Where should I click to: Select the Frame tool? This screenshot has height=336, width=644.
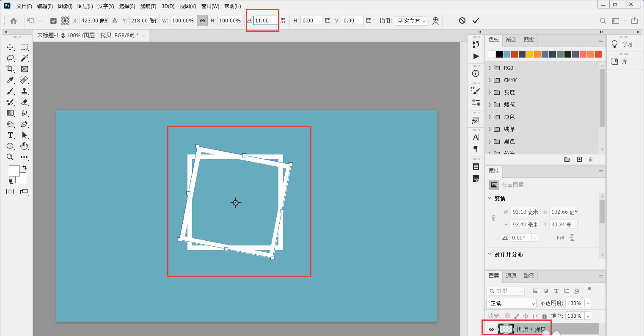click(25, 69)
